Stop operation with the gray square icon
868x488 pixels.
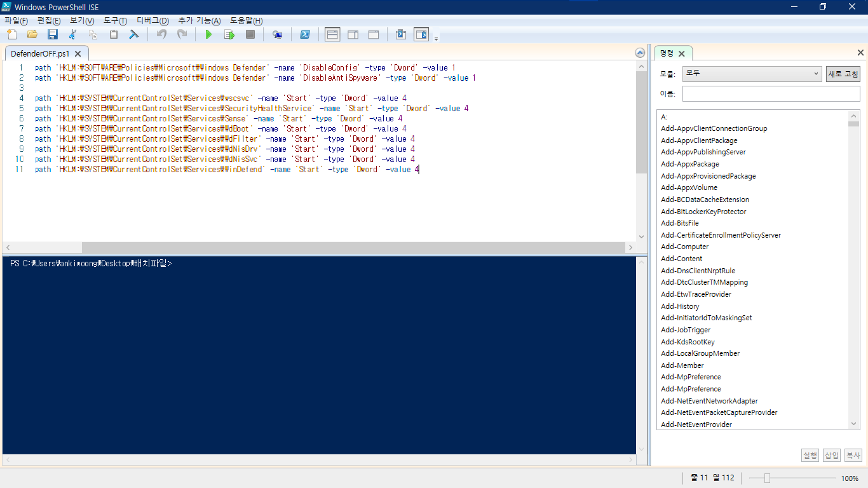point(250,34)
